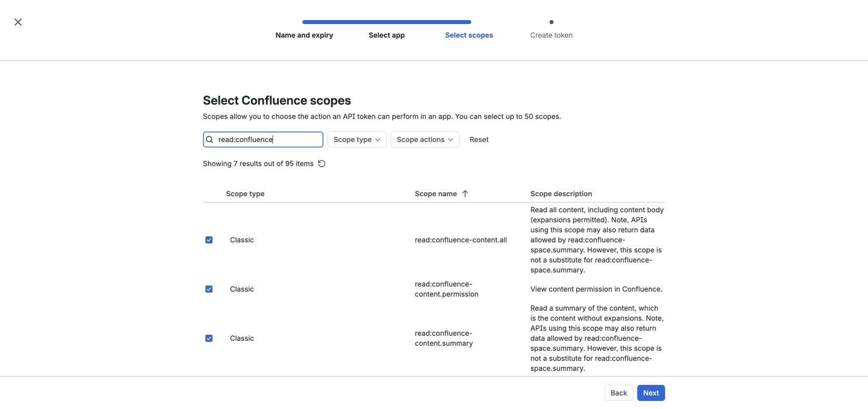Click the Scope type column header
This screenshot has height=409, width=868.
point(245,194)
